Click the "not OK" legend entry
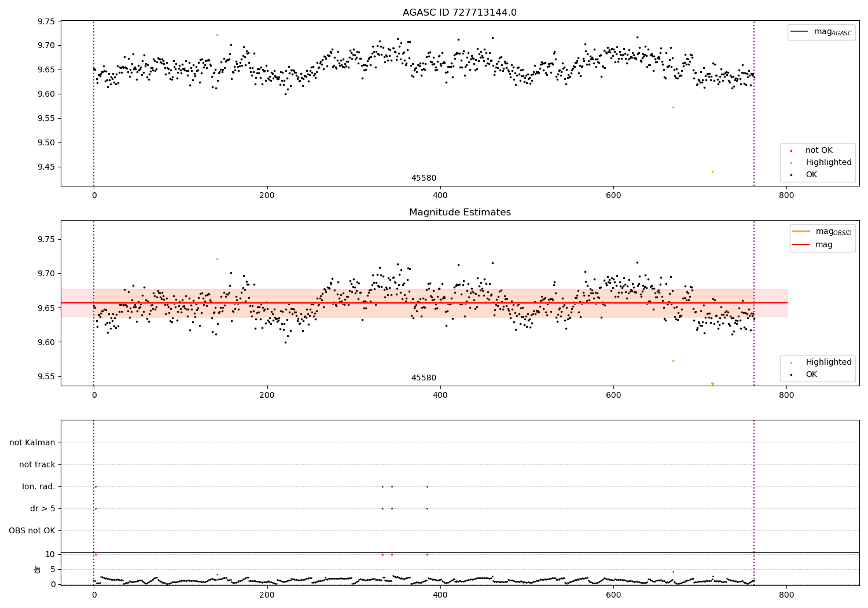Viewport: 868px width, 608px height. pyautogui.click(x=819, y=151)
